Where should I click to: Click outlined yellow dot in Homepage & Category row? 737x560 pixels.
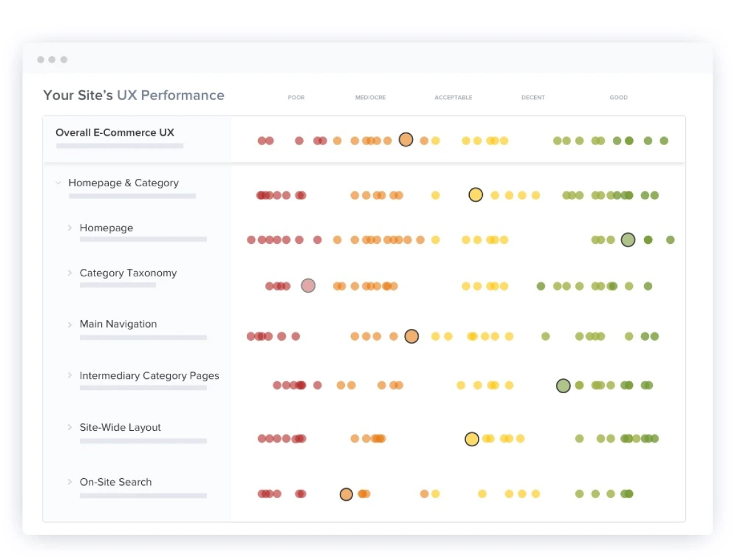tap(475, 195)
